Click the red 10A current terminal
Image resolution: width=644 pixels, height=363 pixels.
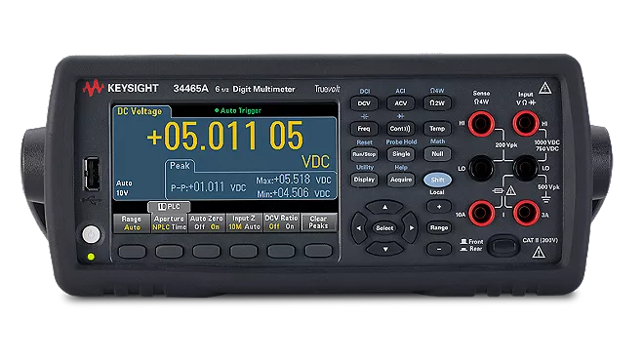coord(481,213)
